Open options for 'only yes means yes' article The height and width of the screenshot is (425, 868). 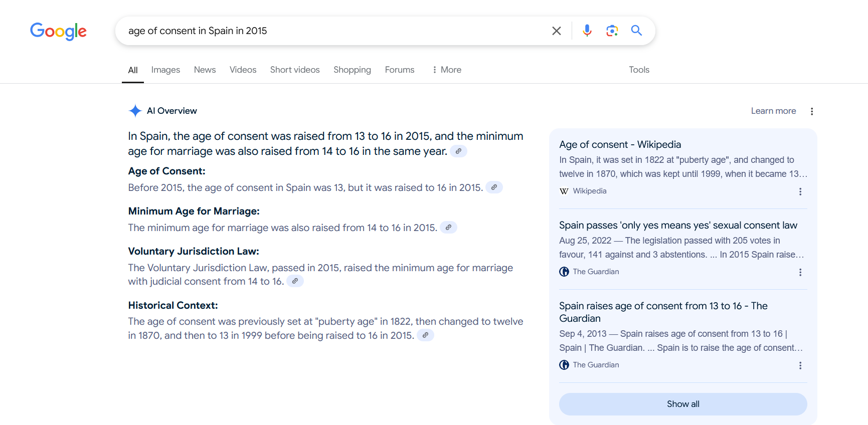coord(800,272)
